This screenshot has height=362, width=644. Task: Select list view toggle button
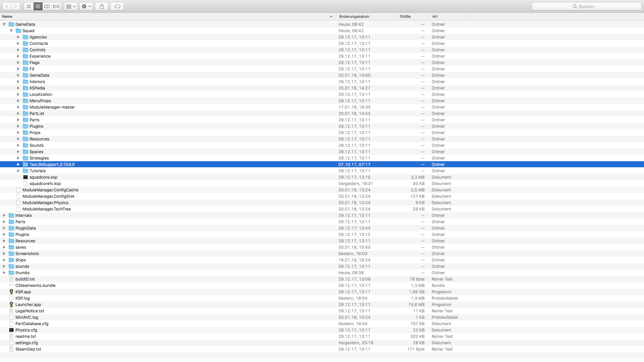tap(38, 6)
